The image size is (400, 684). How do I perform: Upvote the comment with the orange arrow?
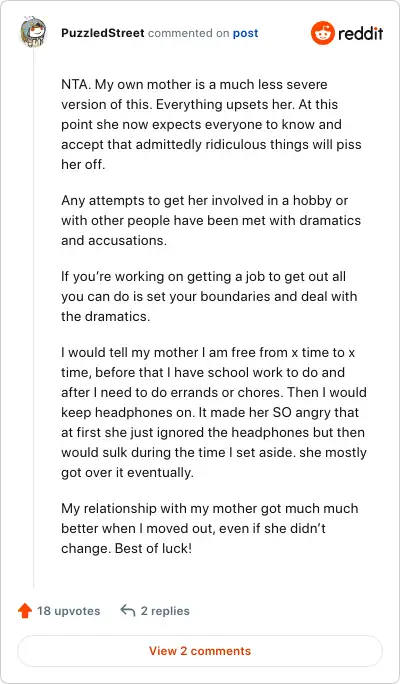point(25,611)
